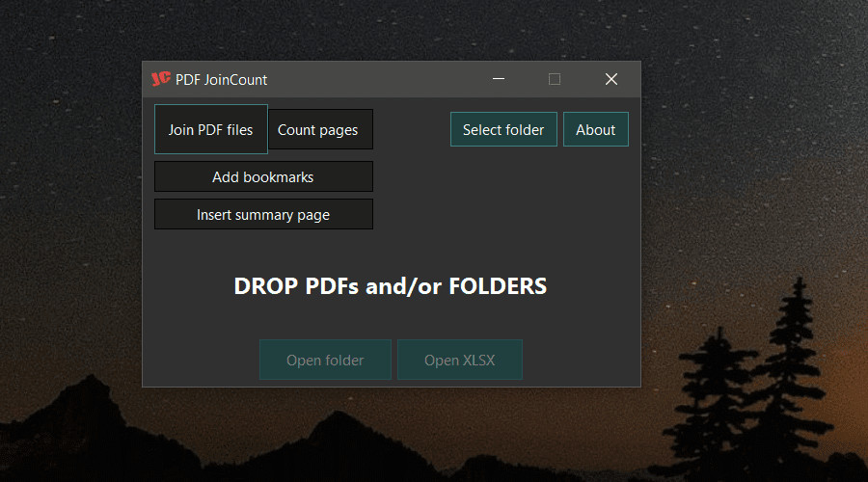Click the Open folder button

(326, 360)
